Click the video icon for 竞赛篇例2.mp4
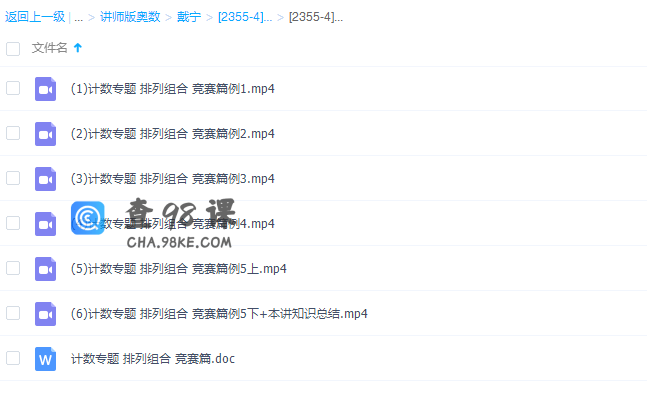The height and width of the screenshot is (408, 647). tap(45, 134)
